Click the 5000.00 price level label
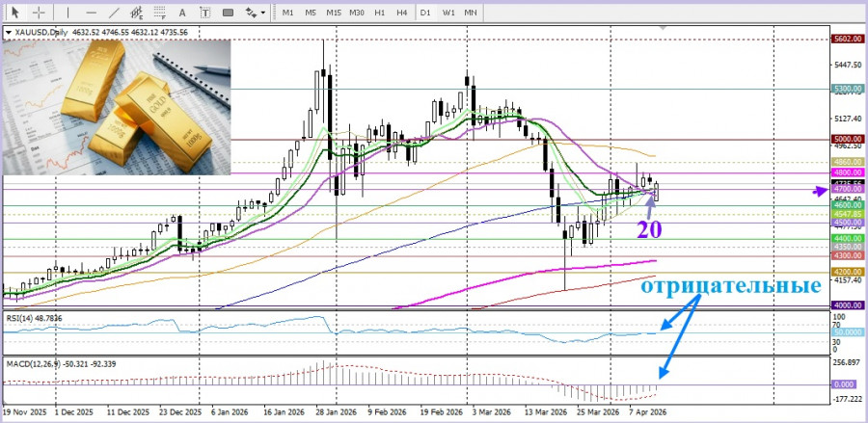868x423 pixels. [848, 139]
